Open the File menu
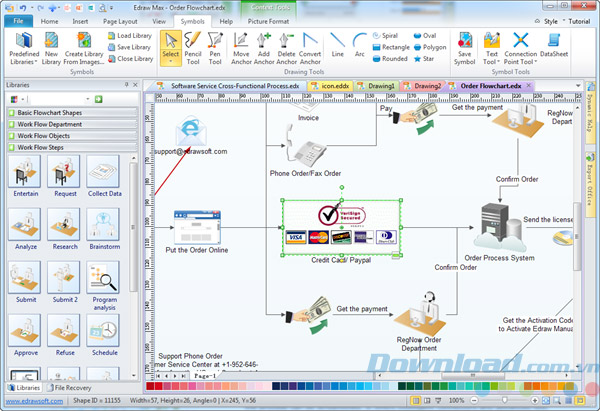Image resolution: width=600 pixels, height=411 pixels. click(x=18, y=21)
